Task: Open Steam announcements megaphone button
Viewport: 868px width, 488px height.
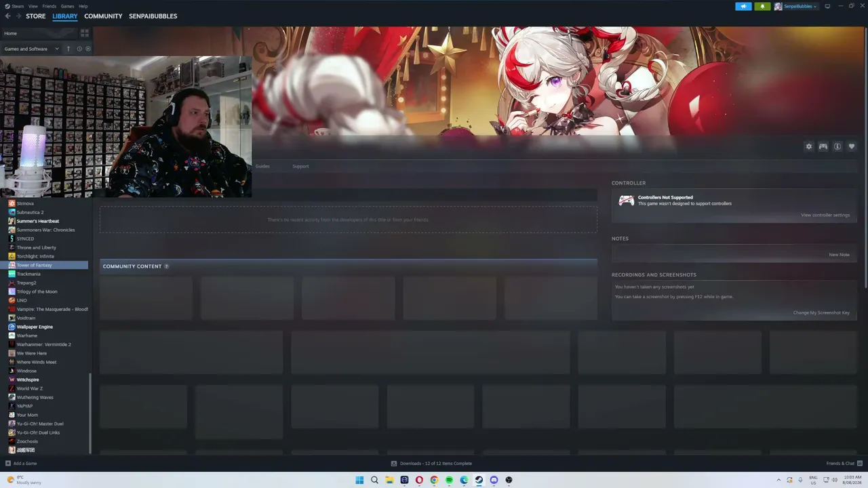Action: (743, 6)
